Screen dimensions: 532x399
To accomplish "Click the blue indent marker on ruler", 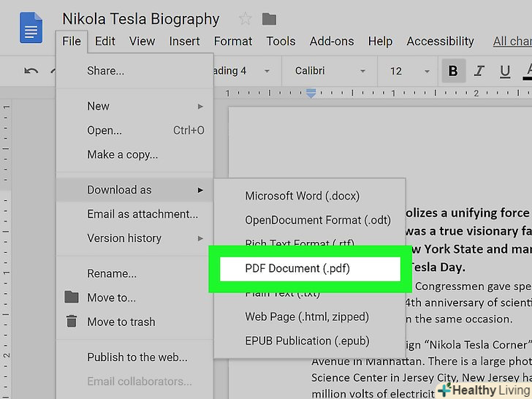I will [x=311, y=94].
